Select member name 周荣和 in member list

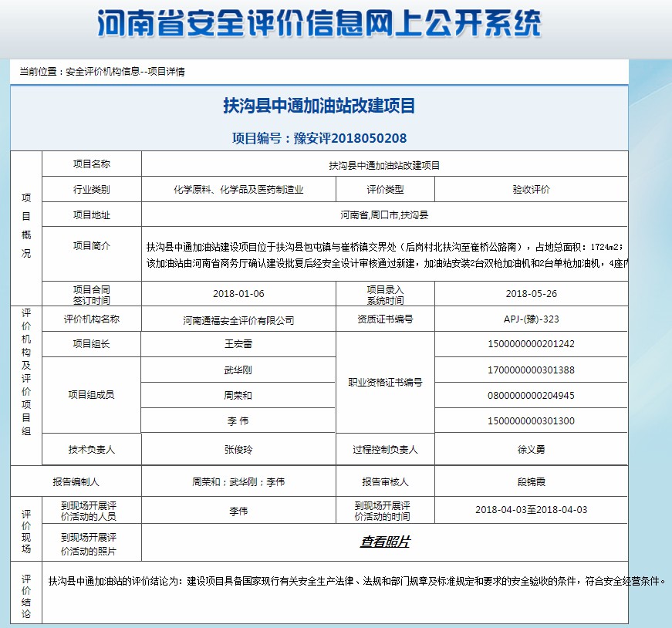(x=238, y=395)
